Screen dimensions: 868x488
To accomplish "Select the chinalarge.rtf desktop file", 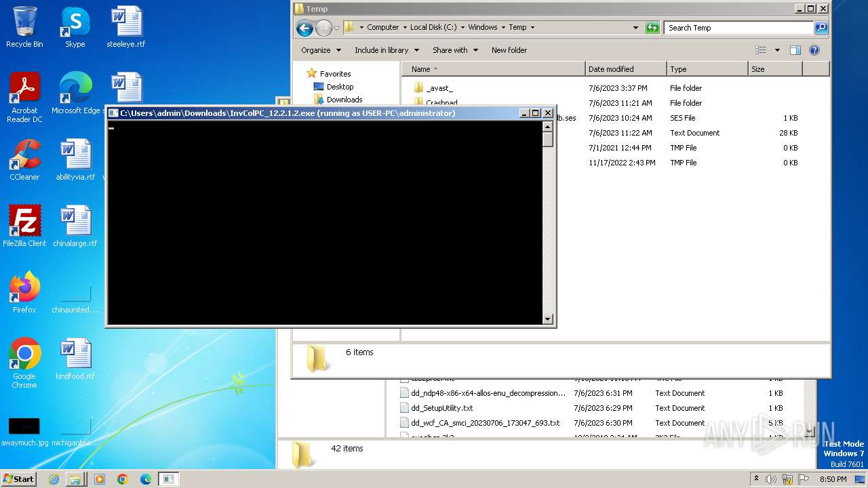I will tap(75, 226).
